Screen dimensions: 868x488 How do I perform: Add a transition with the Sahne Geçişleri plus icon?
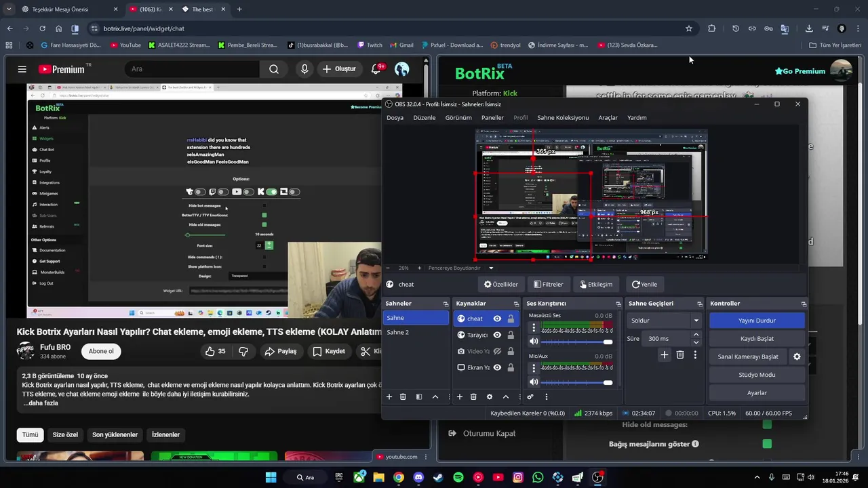click(665, 354)
